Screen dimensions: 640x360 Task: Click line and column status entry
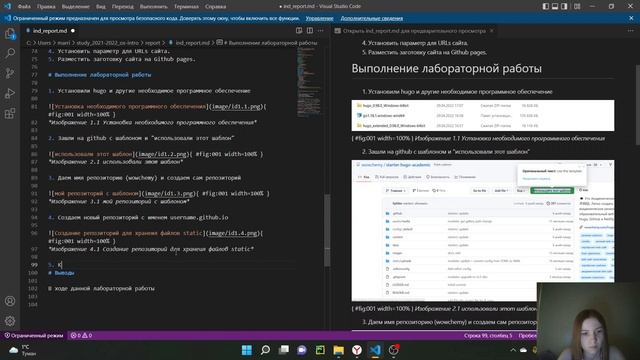[488, 336]
